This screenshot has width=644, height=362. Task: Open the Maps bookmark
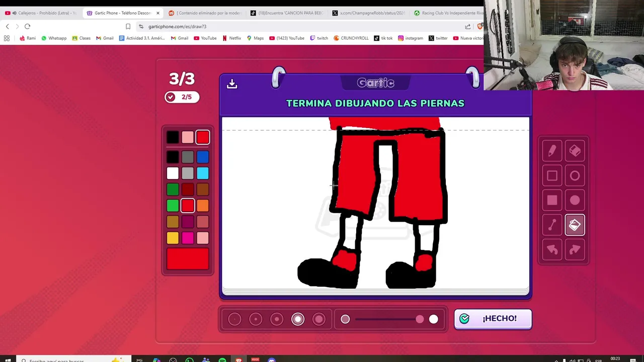pyautogui.click(x=255, y=38)
